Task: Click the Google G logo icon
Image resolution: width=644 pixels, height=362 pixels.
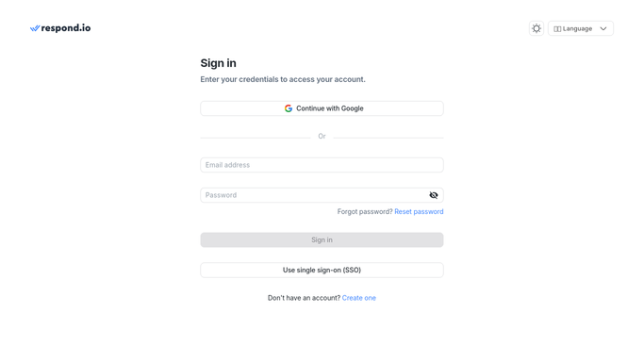Action: 289,108
